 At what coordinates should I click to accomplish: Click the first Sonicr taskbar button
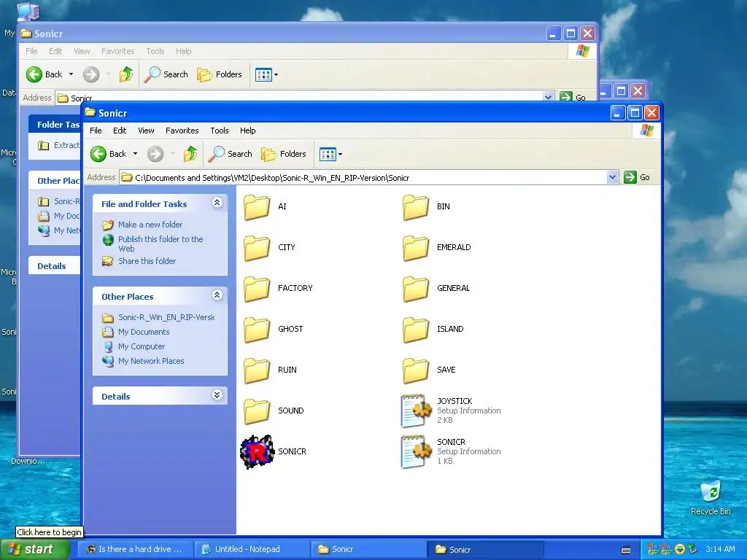[x=368, y=550]
